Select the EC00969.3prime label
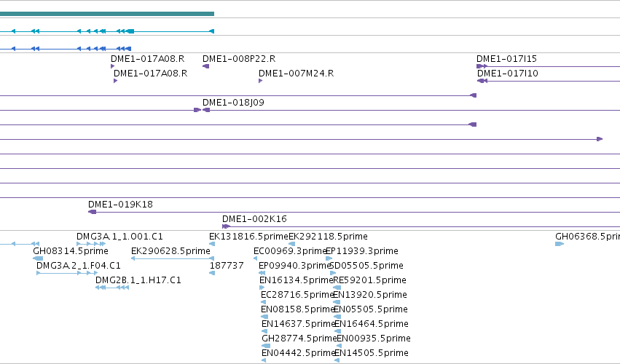This screenshot has width=620, height=364. coord(290,251)
